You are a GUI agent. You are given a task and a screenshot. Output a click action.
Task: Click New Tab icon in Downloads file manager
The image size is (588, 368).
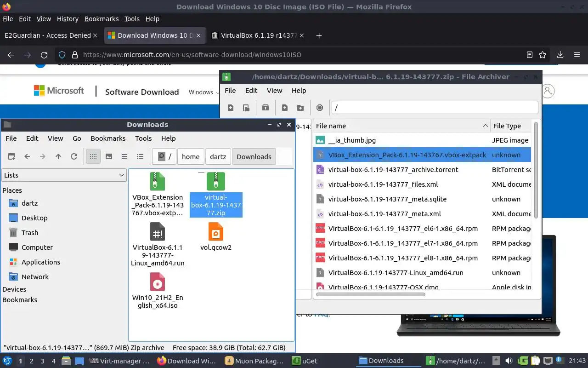pyautogui.click(x=11, y=156)
